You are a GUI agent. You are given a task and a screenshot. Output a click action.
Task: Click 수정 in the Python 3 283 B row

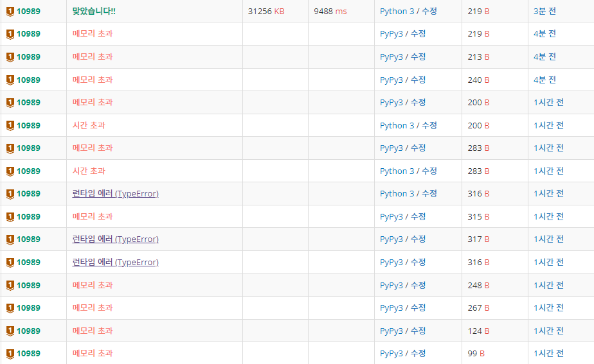pos(429,171)
